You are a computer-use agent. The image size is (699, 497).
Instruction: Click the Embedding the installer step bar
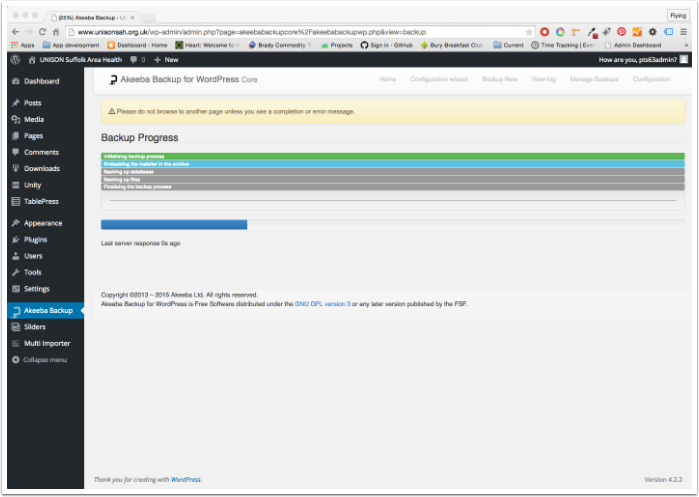coord(393,164)
